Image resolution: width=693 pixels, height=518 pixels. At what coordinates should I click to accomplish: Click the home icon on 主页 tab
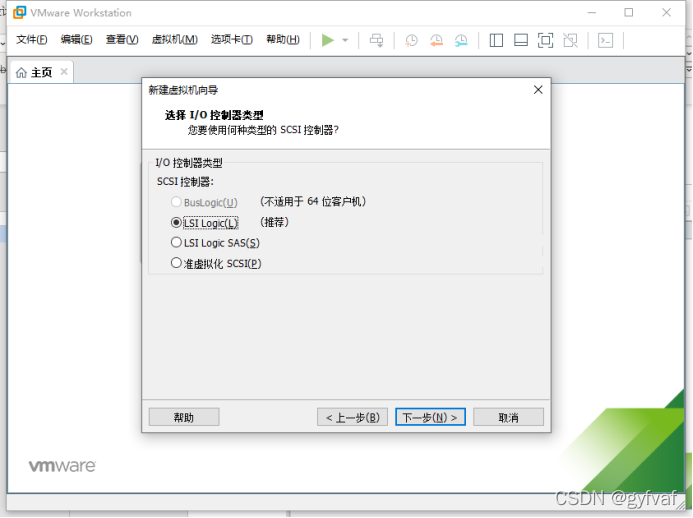click(x=21, y=72)
